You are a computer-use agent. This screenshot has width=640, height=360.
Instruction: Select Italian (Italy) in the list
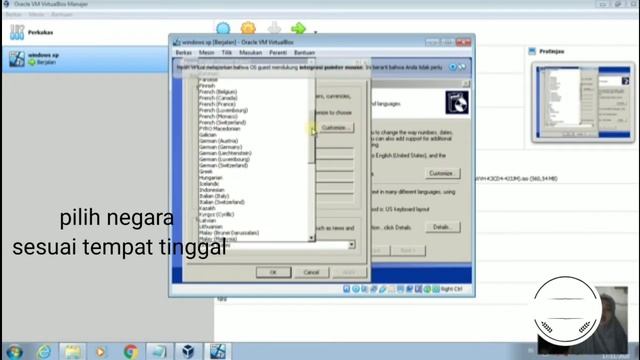[x=214, y=196]
